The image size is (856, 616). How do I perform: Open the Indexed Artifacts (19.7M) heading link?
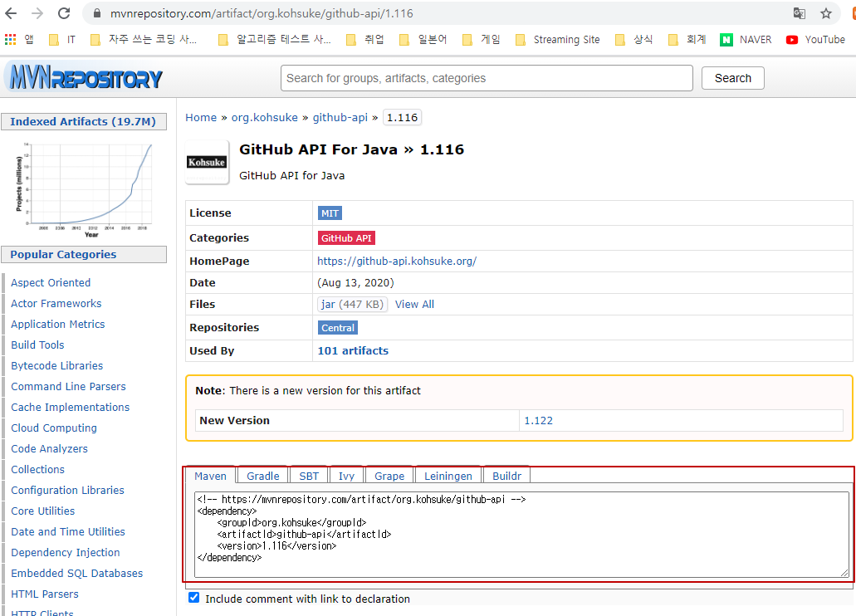point(83,121)
